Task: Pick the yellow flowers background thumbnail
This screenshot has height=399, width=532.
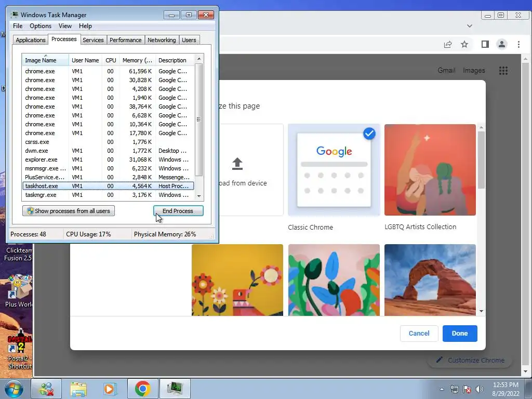Action: [x=237, y=280]
